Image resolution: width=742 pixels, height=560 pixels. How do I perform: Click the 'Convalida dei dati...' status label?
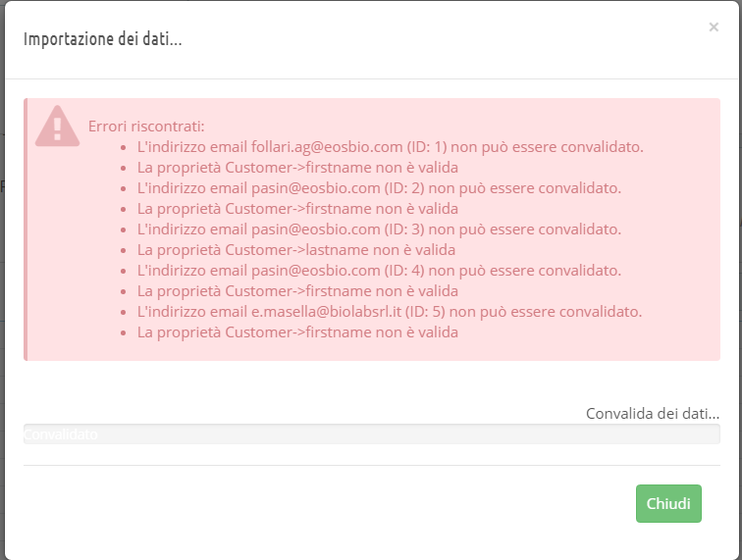pyautogui.click(x=652, y=413)
